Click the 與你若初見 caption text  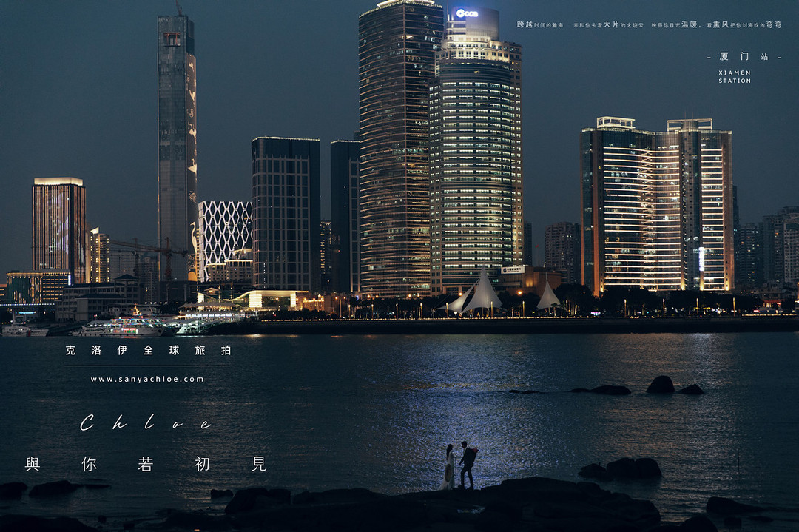click(x=146, y=465)
